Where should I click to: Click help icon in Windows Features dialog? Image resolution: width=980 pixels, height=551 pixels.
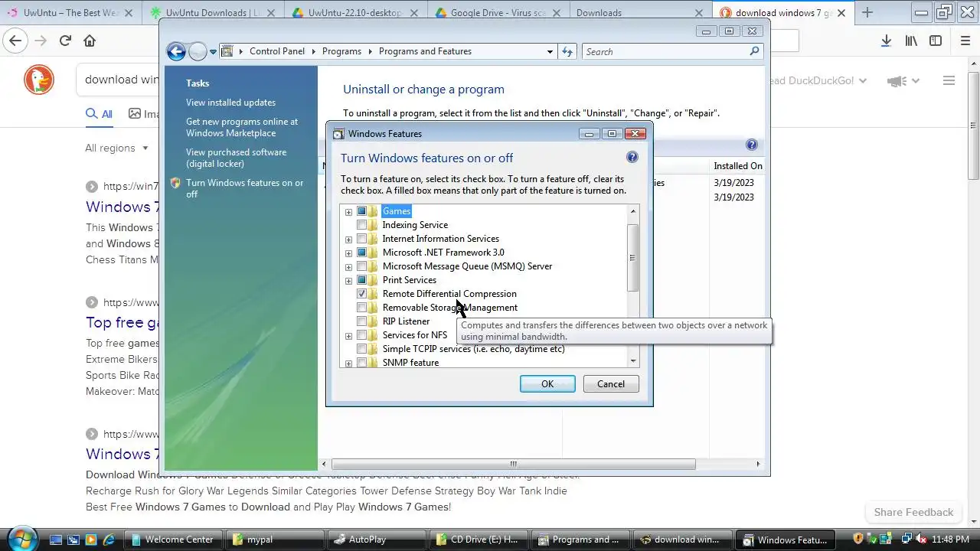click(x=632, y=157)
